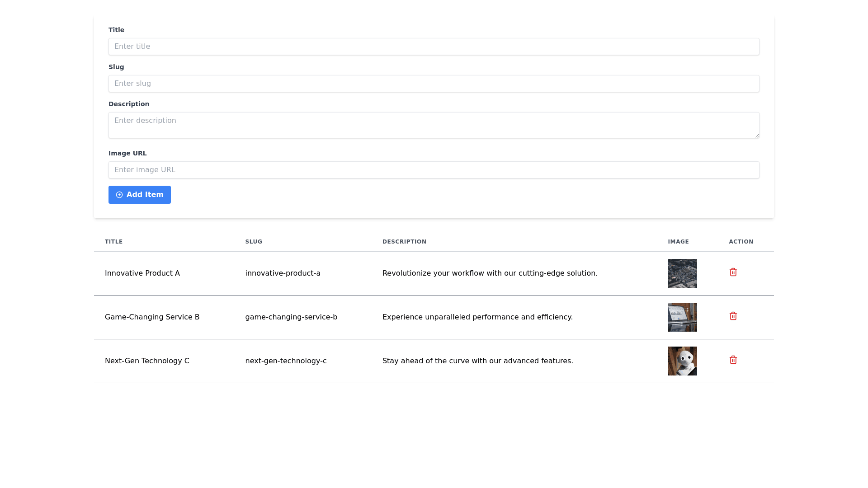The width and height of the screenshot is (868, 488).
Task: Click the Slug column header
Action: (x=254, y=242)
